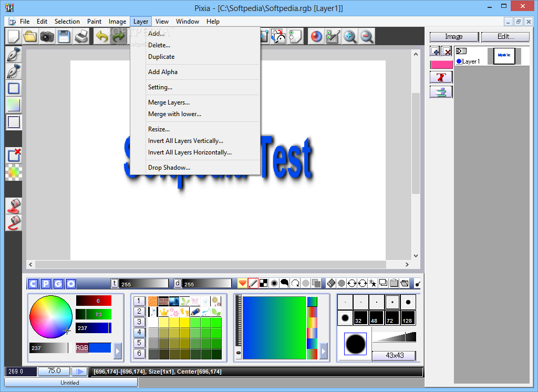Toggle Layer1 visibility eye switch
Viewport: 538px width, 392px height.
pyautogui.click(x=461, y=51)
